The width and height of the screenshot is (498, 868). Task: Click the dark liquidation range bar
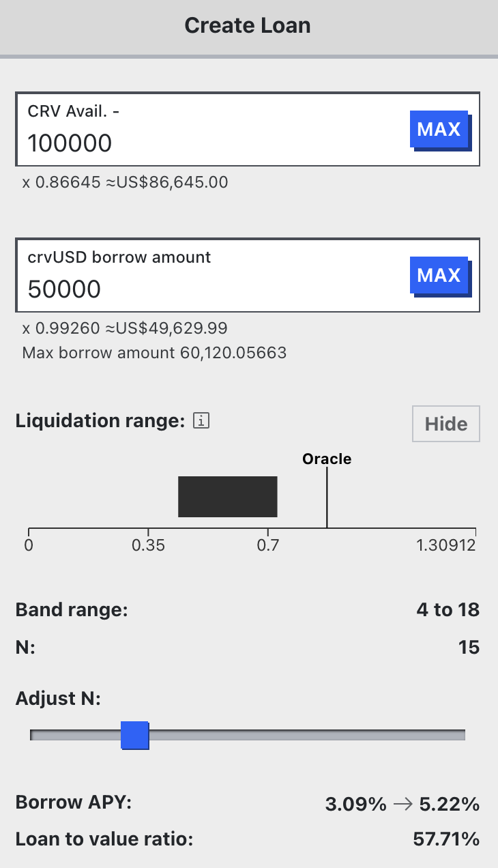(227, 497)
